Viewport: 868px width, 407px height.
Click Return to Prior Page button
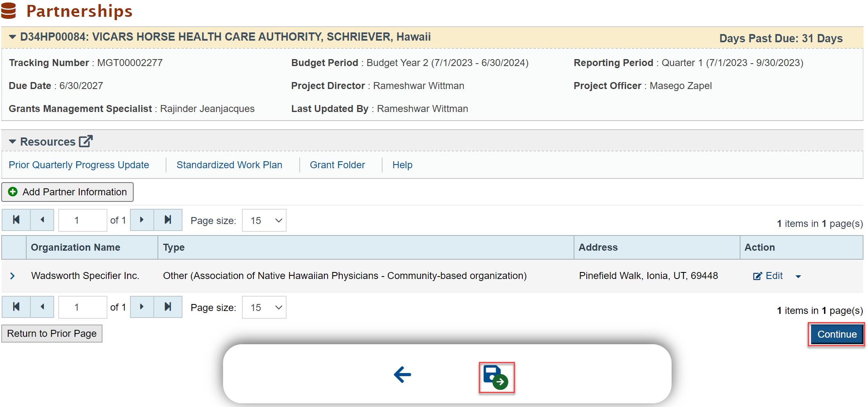click(x=52, y=334)
